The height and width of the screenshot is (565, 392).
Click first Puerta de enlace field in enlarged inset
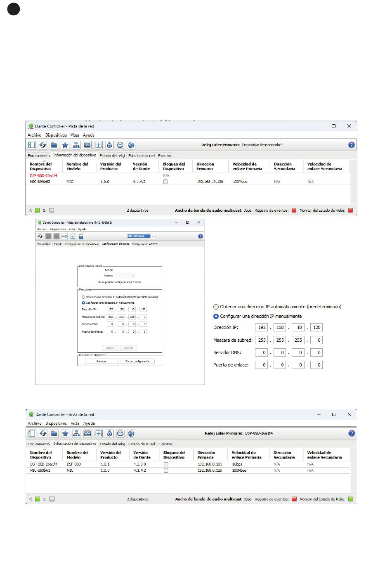[262, 365]
